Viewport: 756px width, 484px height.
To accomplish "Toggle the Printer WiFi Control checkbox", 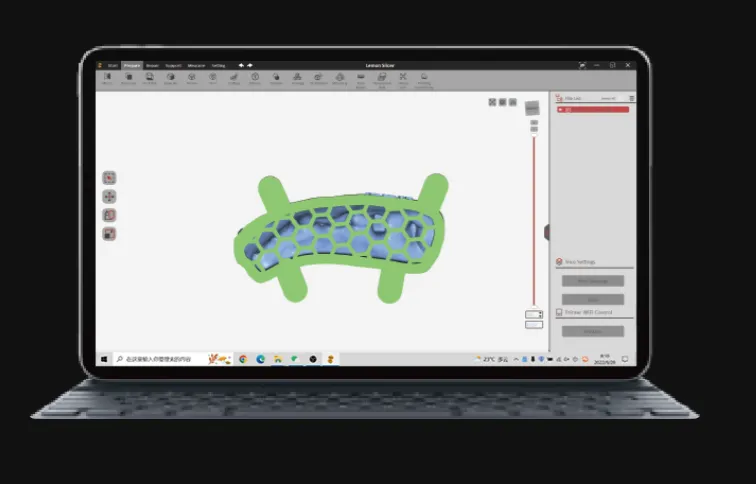I will pos(559,313).
